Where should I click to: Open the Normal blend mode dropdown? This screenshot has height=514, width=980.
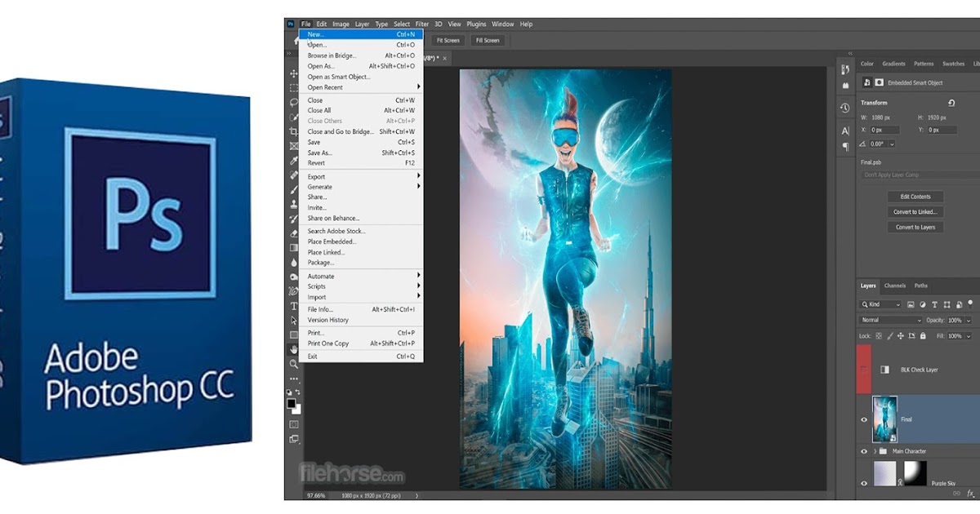coord(890,320)
